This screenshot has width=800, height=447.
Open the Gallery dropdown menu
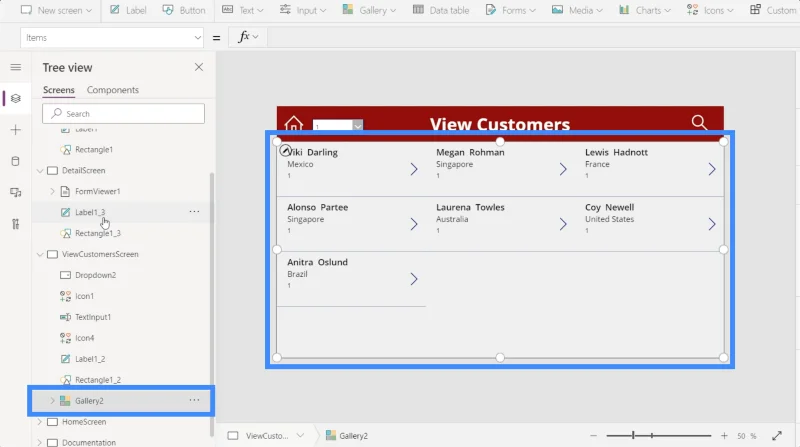[x=369, y=10]
